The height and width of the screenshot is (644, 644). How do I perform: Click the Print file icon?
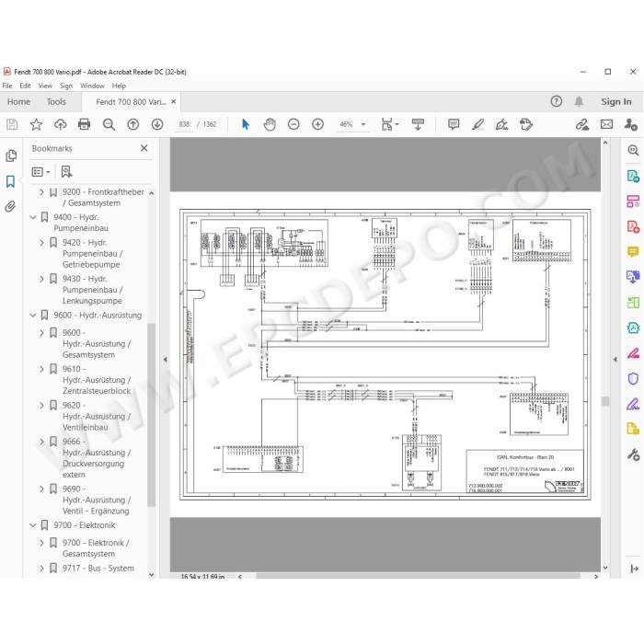[x=85, y=124]
